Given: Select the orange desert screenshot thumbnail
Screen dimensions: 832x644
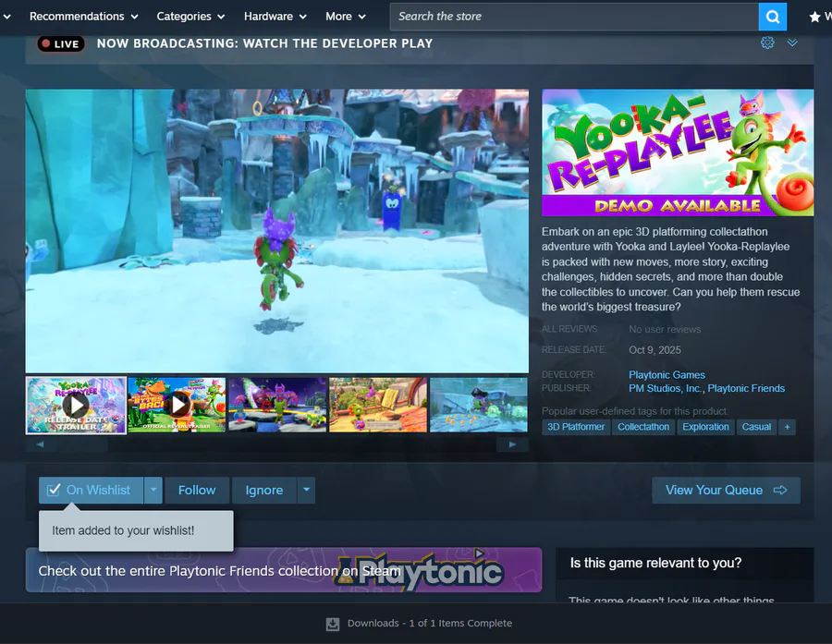Looking at the screenshot, I should pyautogui.click(x=378, y=406).
